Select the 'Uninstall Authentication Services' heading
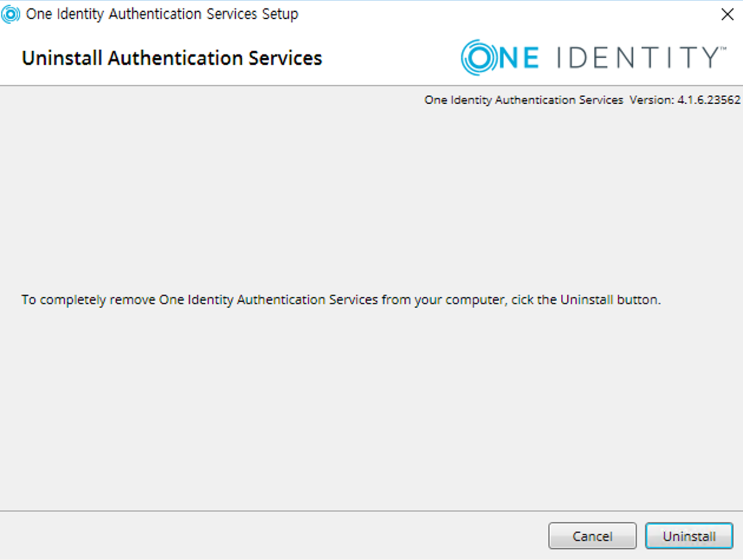Screen dimensions: 743x560 pos(172,58)
